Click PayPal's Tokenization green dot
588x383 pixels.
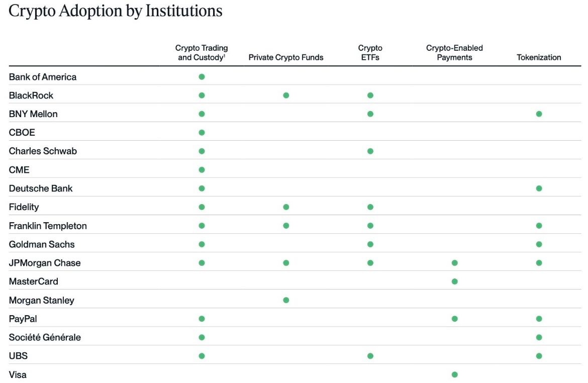(539, 319)
